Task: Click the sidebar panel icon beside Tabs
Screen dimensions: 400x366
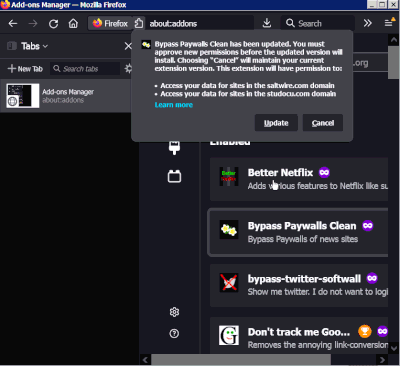Action: [x=12, y=46]
